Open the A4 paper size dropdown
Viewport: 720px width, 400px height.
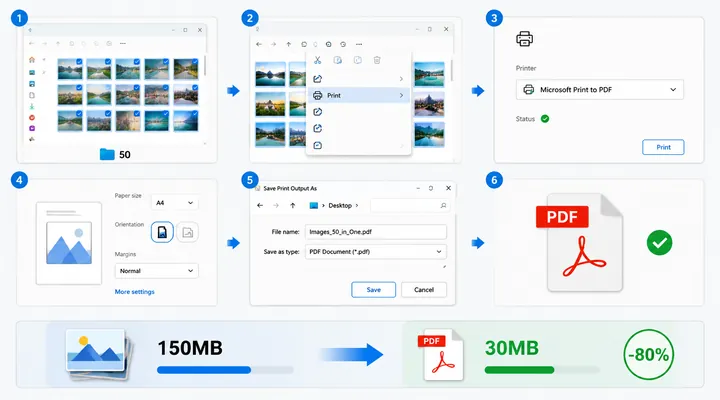click(x=174, y=203)
